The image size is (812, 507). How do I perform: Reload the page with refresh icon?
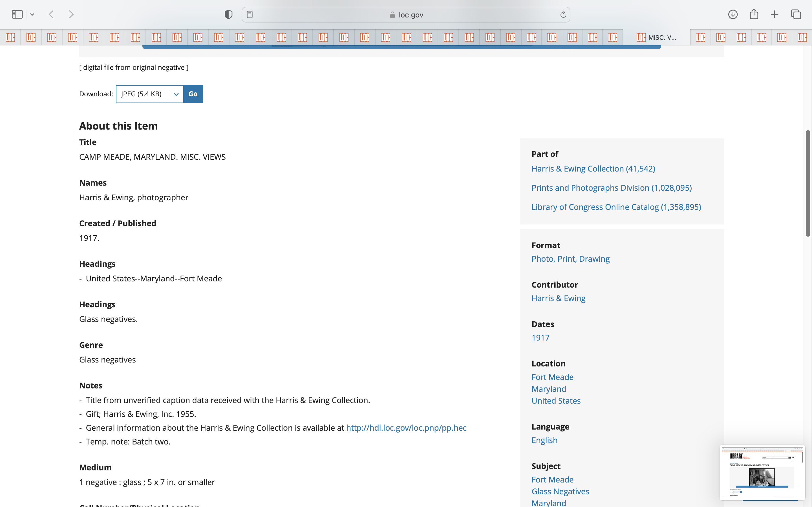(563, 14)
